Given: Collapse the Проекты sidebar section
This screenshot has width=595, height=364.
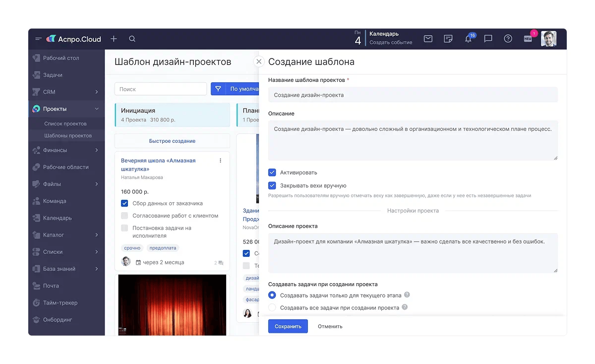Looking at the screenshot, I should [x=96, y=109].
